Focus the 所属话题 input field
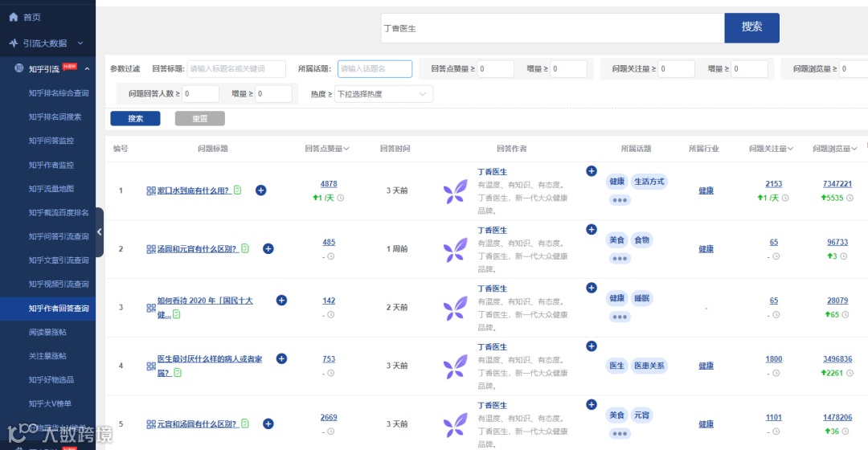The width and height of the screenshot is (868, 450). (375, 68)
